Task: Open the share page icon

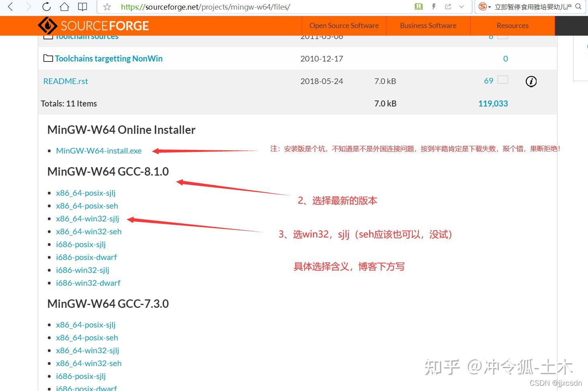Action: [x=448, y=6]
